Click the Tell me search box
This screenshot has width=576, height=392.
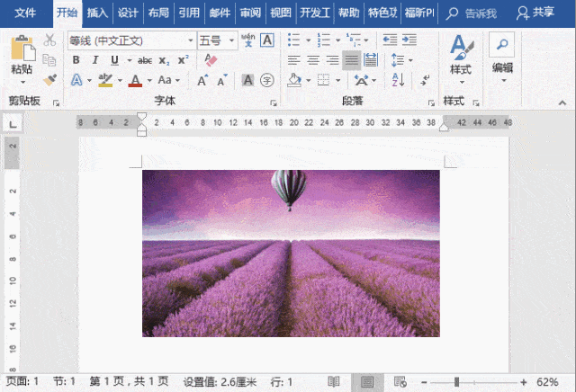472,13
